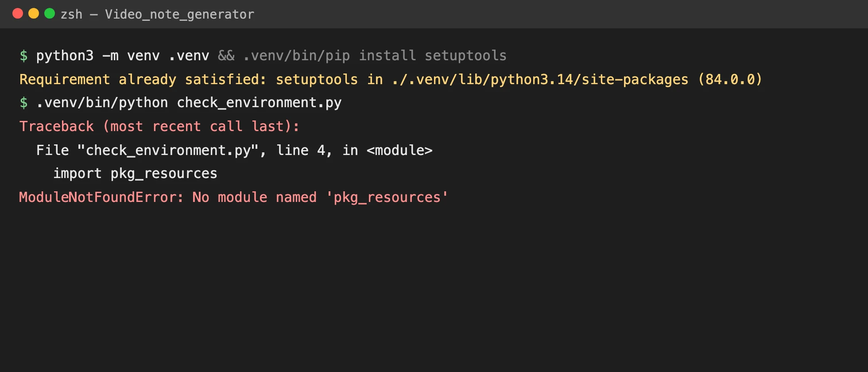The height and width of the screenshot is (372, 868).
Task: Click the green '$' prompt before .venv/bin/python
Action: [23, 103]
